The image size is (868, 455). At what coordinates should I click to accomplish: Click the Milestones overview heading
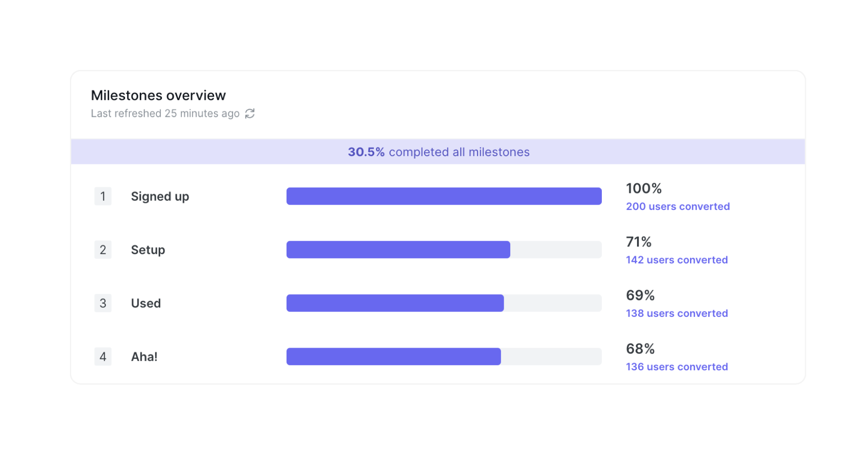(158, 95)
